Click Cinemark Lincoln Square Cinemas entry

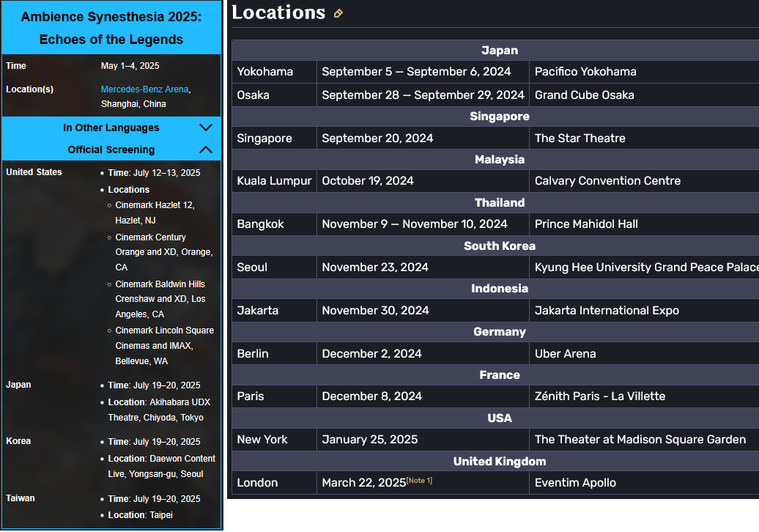[x=165, y=346]
